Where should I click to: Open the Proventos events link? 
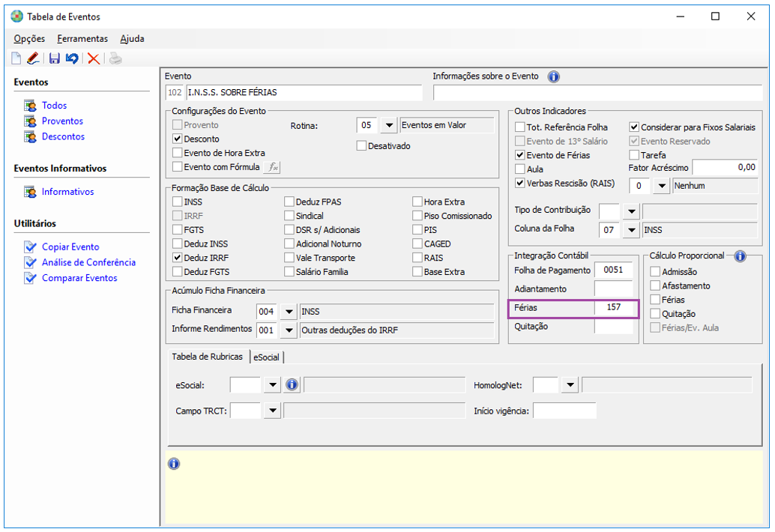click(x=62, y=121)
